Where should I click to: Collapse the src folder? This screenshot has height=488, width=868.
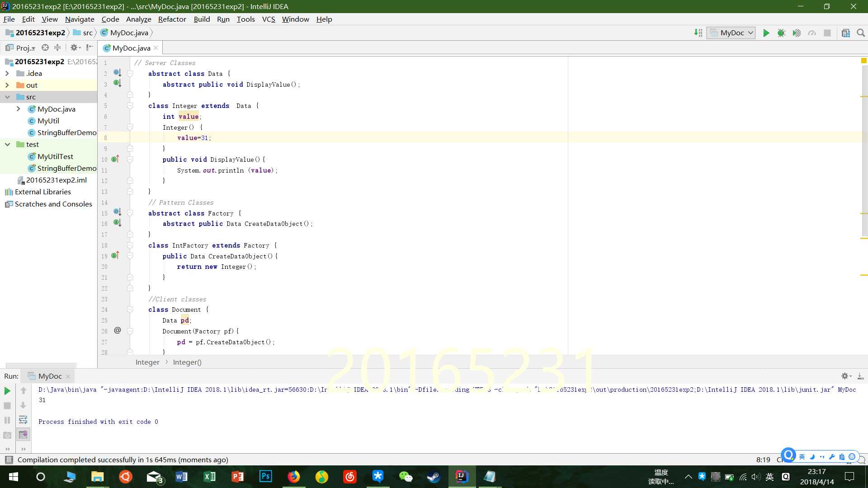pyautogui.click(x=7, y=97)
